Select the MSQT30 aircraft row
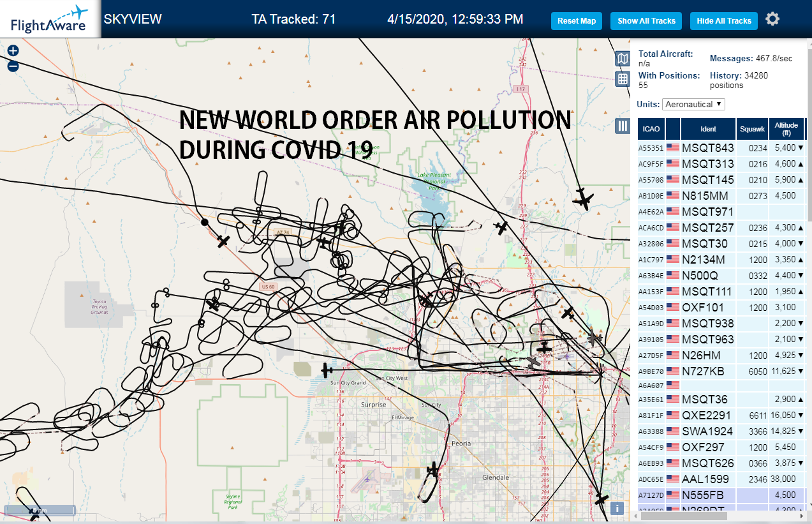The height and width of the screenshot is (524, 812). (x=721, y=244)
